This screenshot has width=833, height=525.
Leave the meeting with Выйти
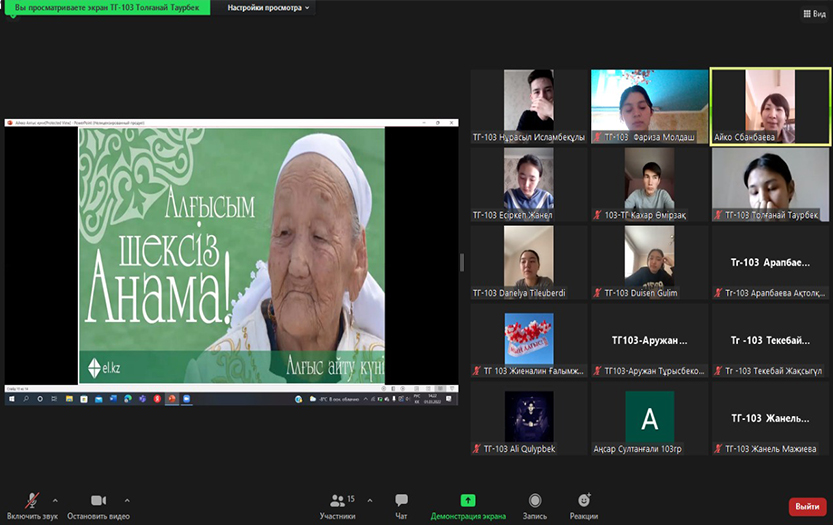point(807,507)
